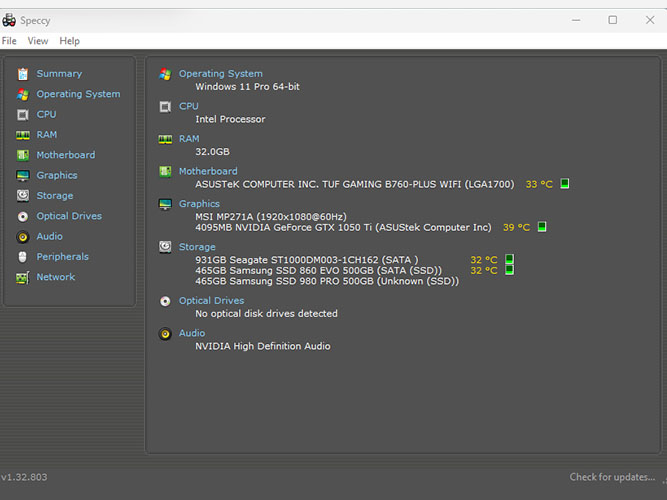Select the CPU chip icon in sidebar
Screen dimensions: 667x500
22,115
